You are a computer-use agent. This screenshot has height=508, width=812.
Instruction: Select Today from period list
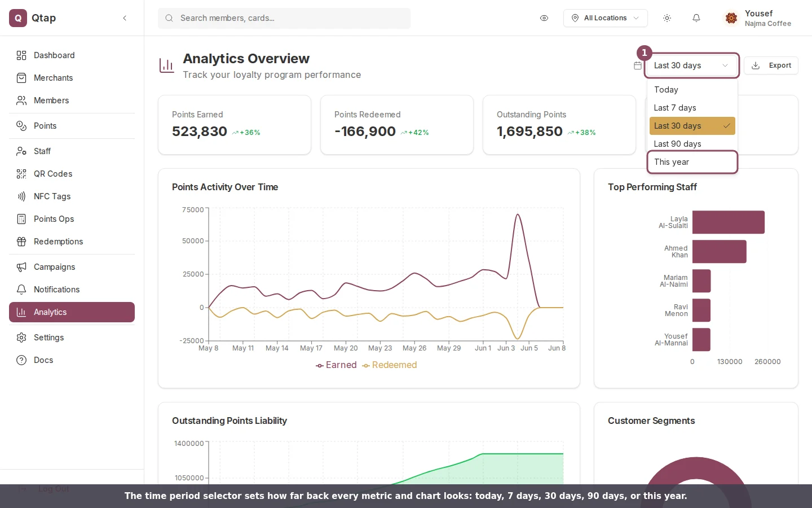692,90
